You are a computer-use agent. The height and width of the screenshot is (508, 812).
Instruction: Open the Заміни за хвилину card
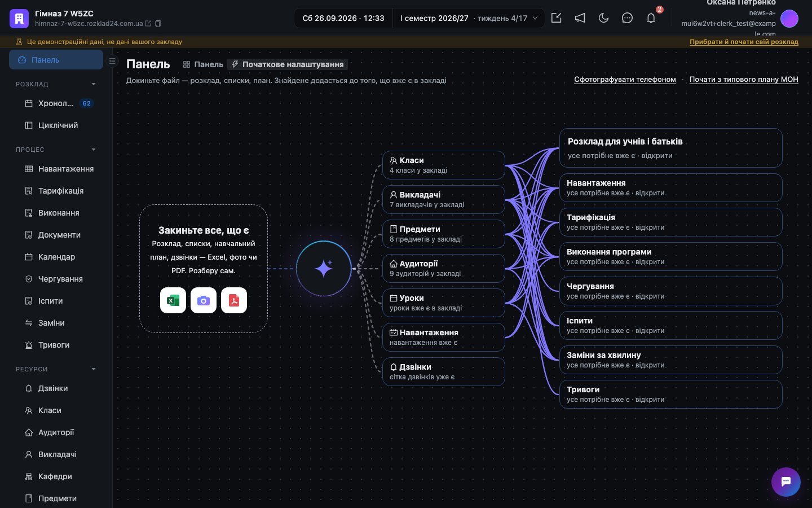coord(670,360)
